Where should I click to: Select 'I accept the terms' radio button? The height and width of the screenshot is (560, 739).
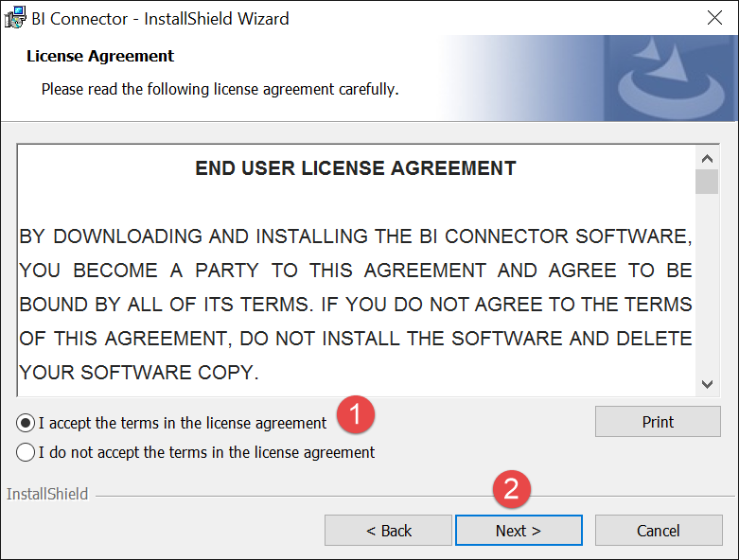[x=26, y=423]
